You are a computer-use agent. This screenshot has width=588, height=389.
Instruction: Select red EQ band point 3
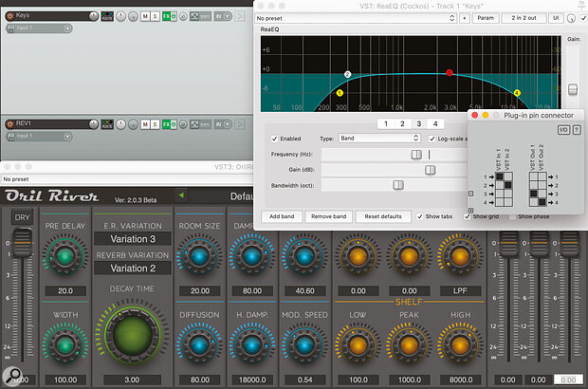450,73
